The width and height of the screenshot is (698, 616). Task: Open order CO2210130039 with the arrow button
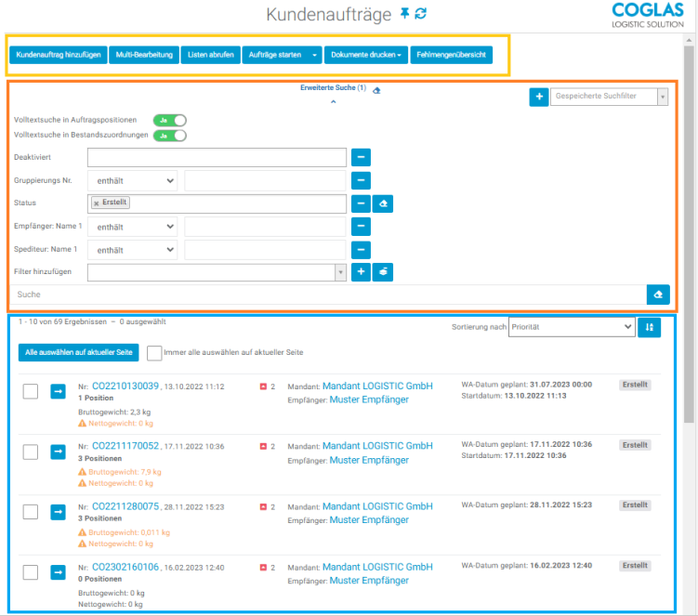coord(58,391)
